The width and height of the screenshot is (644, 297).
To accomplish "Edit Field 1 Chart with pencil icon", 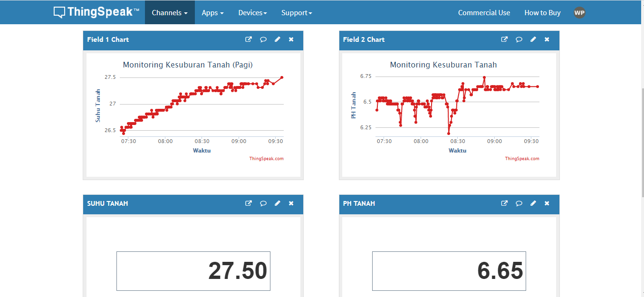I will tap(277, 39).
